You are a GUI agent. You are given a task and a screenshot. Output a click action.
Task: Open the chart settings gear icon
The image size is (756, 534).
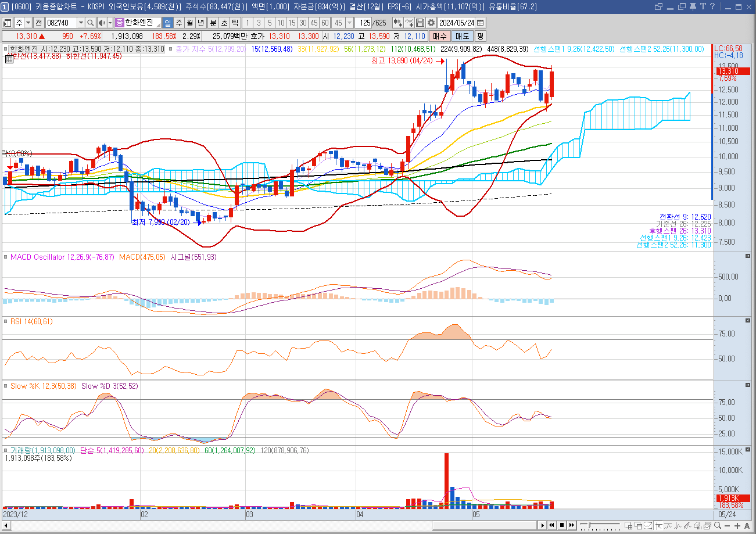431,23
